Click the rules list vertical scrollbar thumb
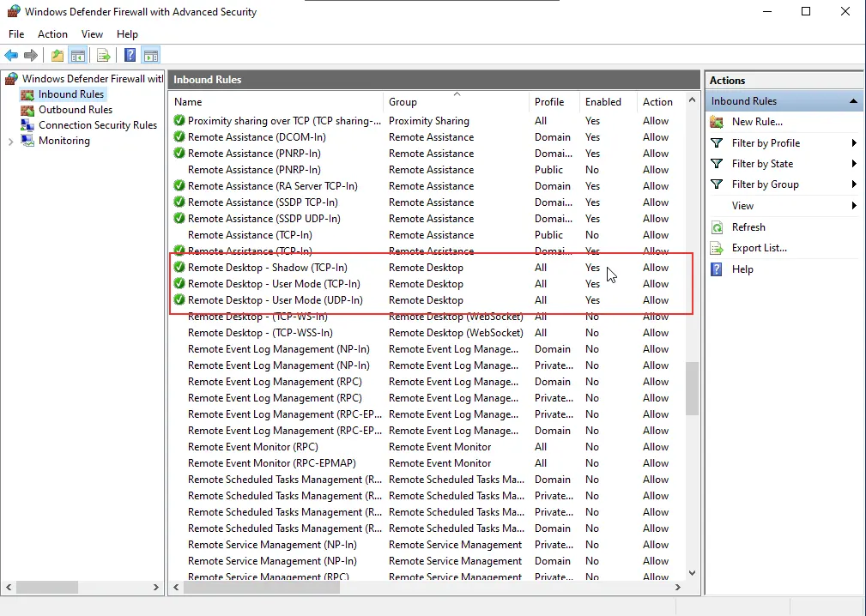This screenshot has height=616, width=866. (691, 388)
